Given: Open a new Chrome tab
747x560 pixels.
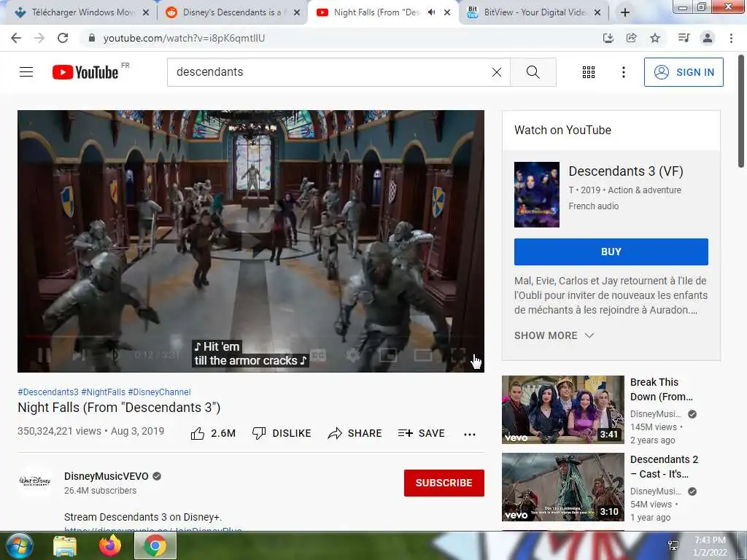Looking at the screenshot, I should [625, 12].
